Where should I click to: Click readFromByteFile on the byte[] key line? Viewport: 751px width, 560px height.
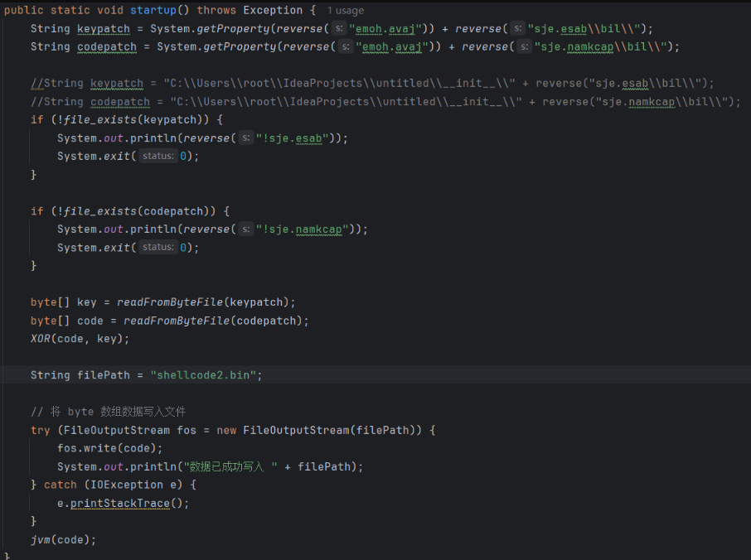[x=170, y=302]
